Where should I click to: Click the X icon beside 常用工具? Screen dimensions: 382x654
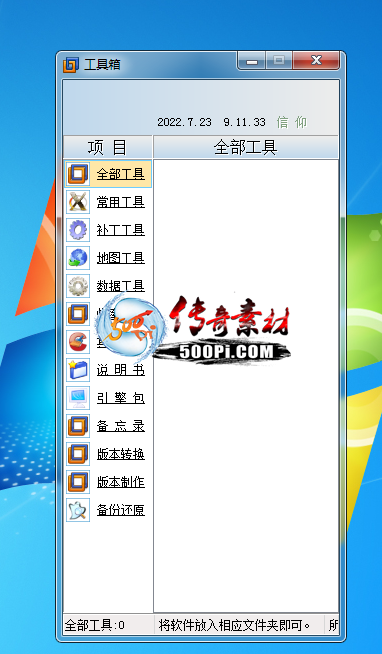click(78, 202)
